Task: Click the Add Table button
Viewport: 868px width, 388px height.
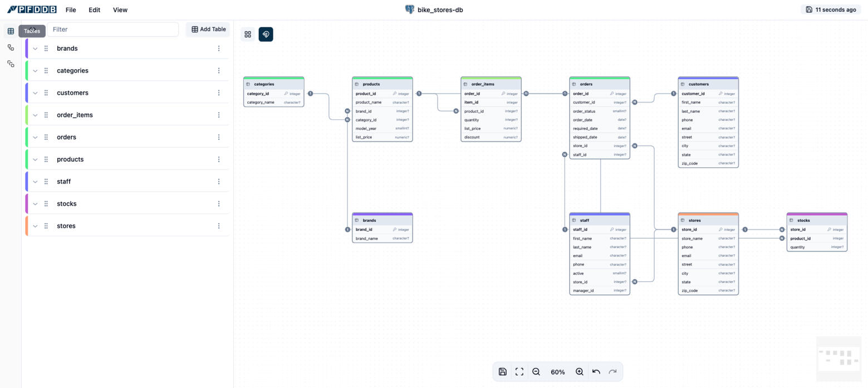Action: click(209, 30)
